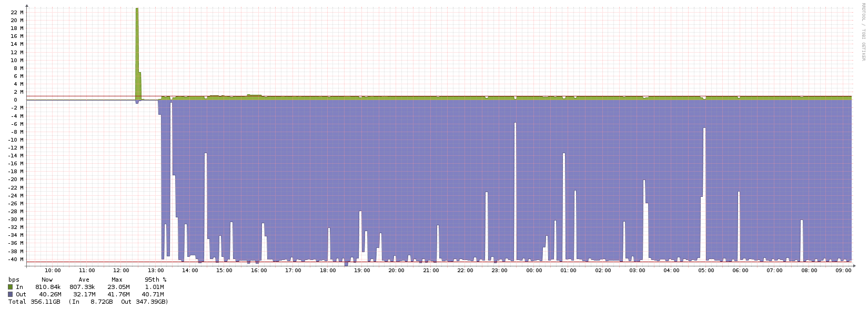Click the 21:00 time axis label
Image resolution: width=868 pixels, height=309 pixels.
pos(431,271)
